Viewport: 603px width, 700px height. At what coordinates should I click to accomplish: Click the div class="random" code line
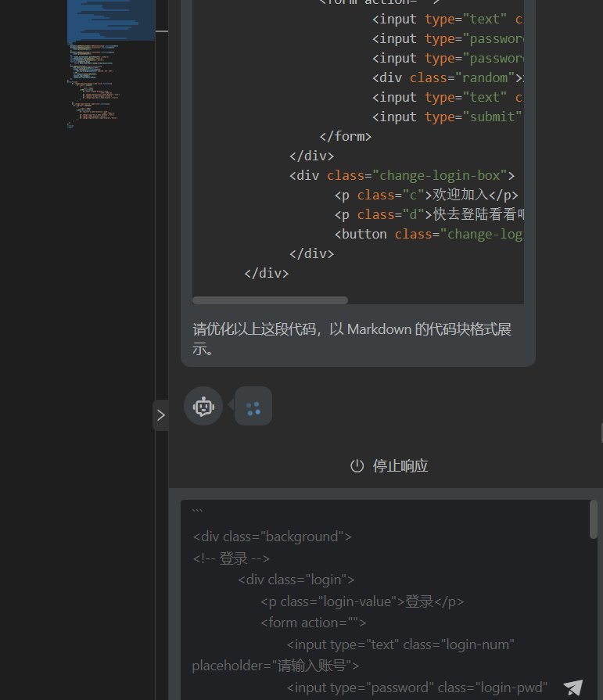point(447,77)
